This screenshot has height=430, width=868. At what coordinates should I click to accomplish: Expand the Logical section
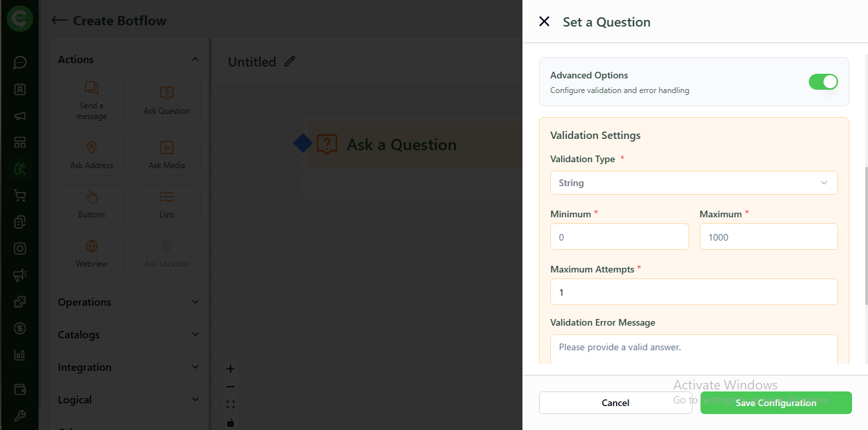(195, 399)
